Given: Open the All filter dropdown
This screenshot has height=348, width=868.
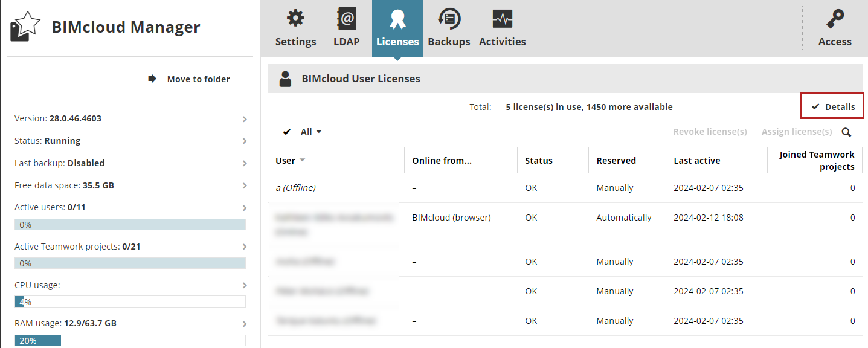Looking at the screenshot, I should (311, 132).
